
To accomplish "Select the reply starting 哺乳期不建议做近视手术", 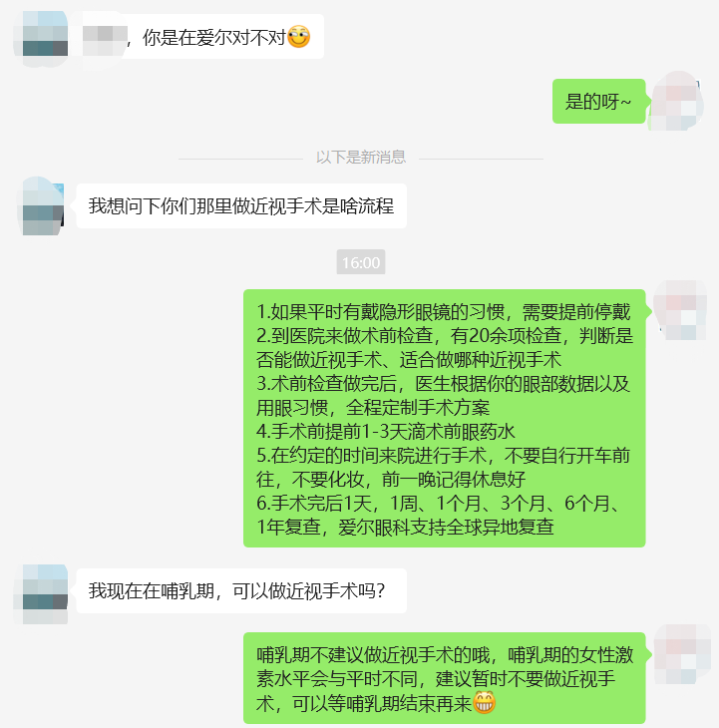I will 444,678.
